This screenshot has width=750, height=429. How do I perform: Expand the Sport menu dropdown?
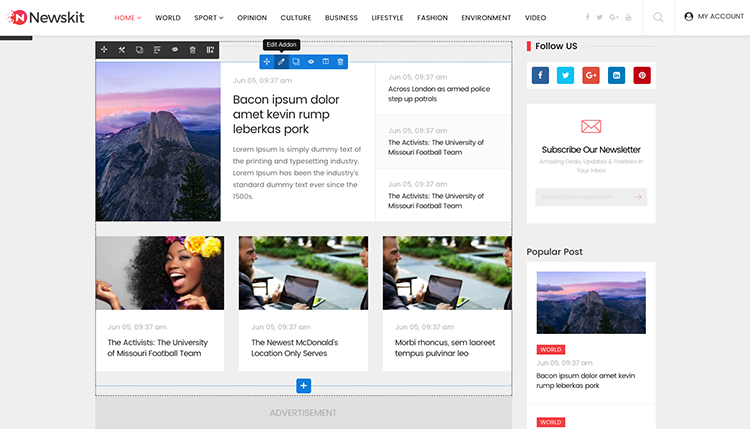[208, 18]
